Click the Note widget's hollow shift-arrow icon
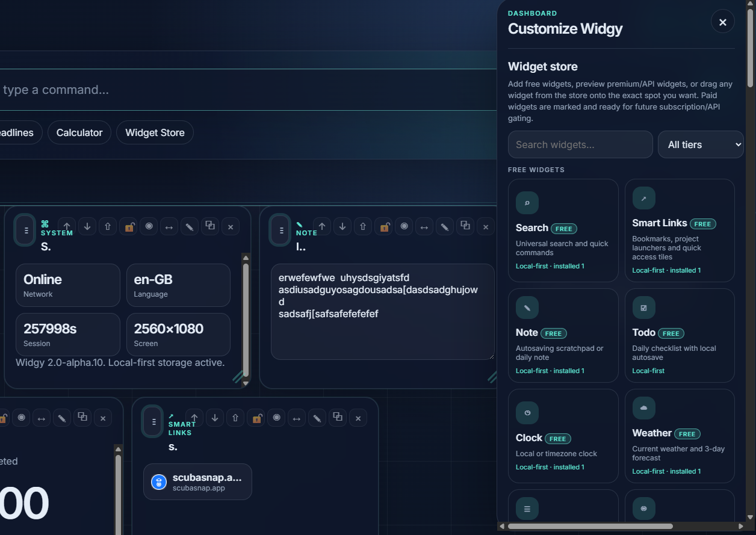 [x=363, y=226]
